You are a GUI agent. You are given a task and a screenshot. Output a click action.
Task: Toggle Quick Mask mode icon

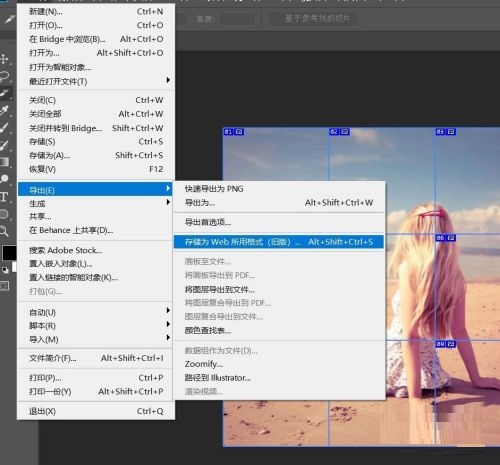point(4,286)
